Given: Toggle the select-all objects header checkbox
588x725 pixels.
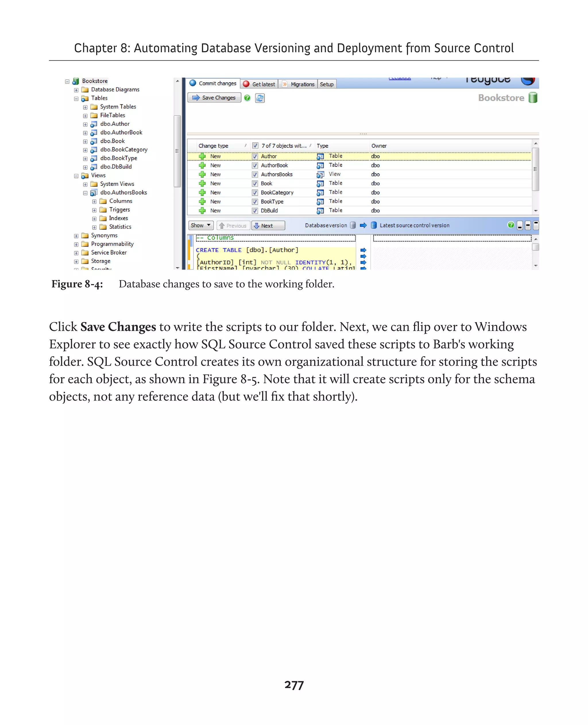Looking at the screenshot, I should click(256, 146).
